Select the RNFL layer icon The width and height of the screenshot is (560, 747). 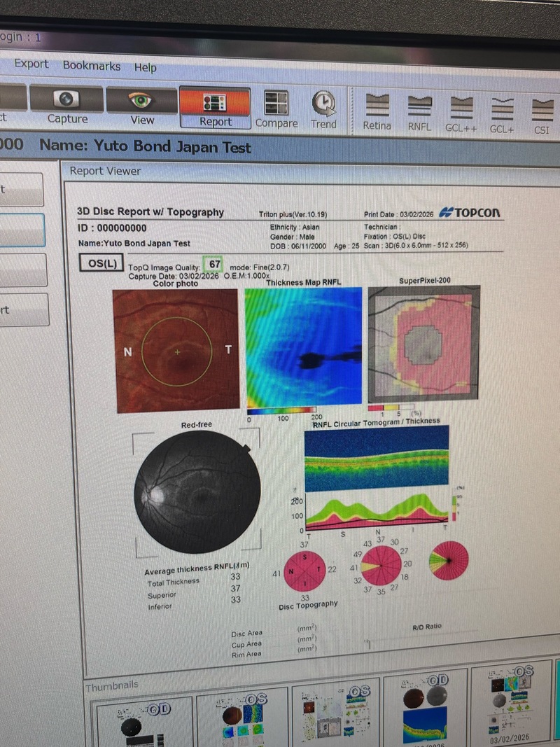tap(419, 107)
